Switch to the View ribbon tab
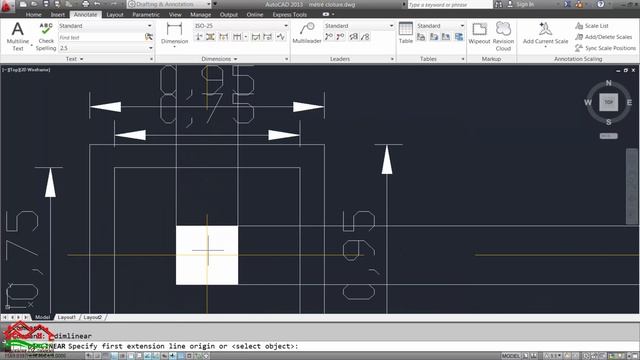640x360 pixels. [175, 14]
